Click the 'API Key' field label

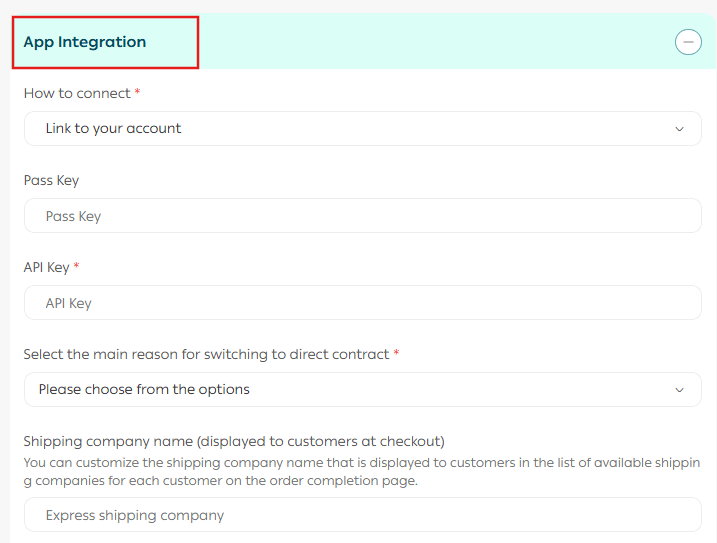point(46,267)
